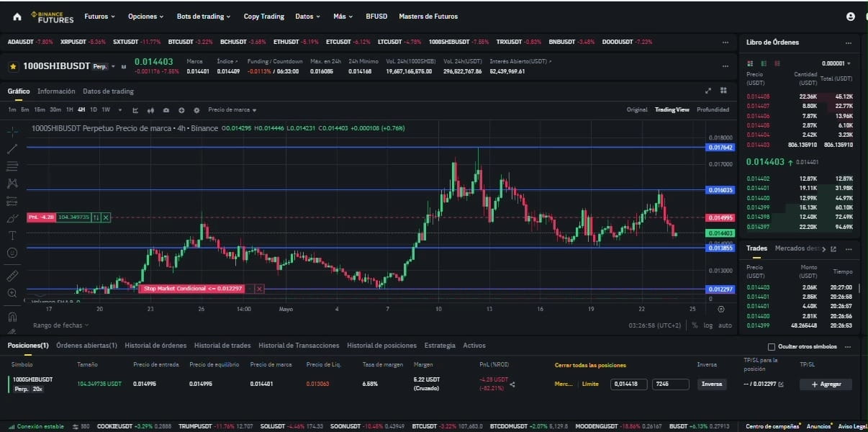Select the 1D timeframe

[94, 110]
